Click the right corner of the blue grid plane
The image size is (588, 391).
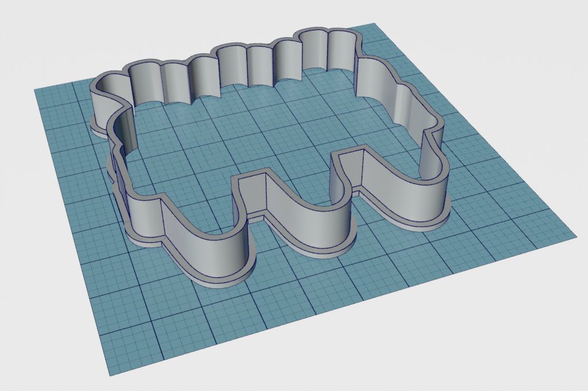click(574, 235)
